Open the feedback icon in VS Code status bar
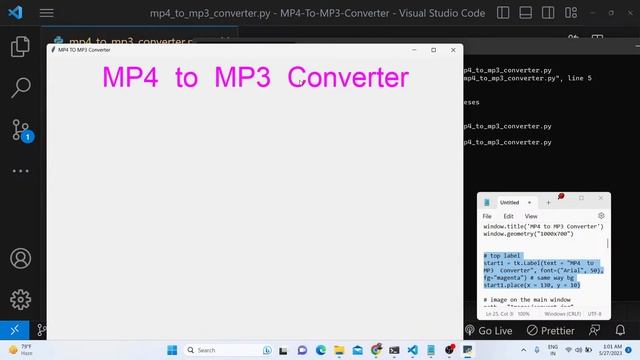The height and width of the screenshot is (360, 640). tap(594, 330)
